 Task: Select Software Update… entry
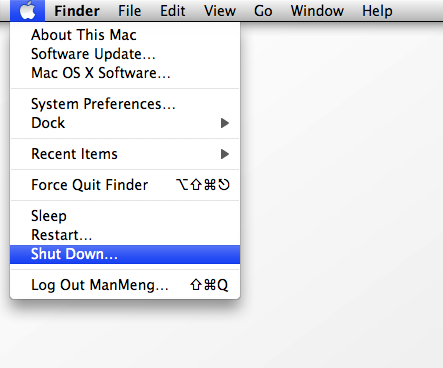[x=125, y=54]
